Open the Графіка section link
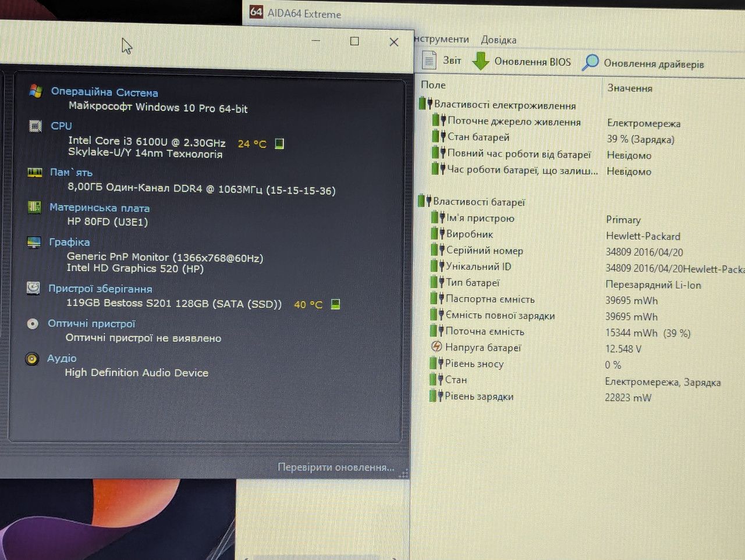The width and height of the screenshot is (745, 560). pyautogui.click(x=69, y=242)
